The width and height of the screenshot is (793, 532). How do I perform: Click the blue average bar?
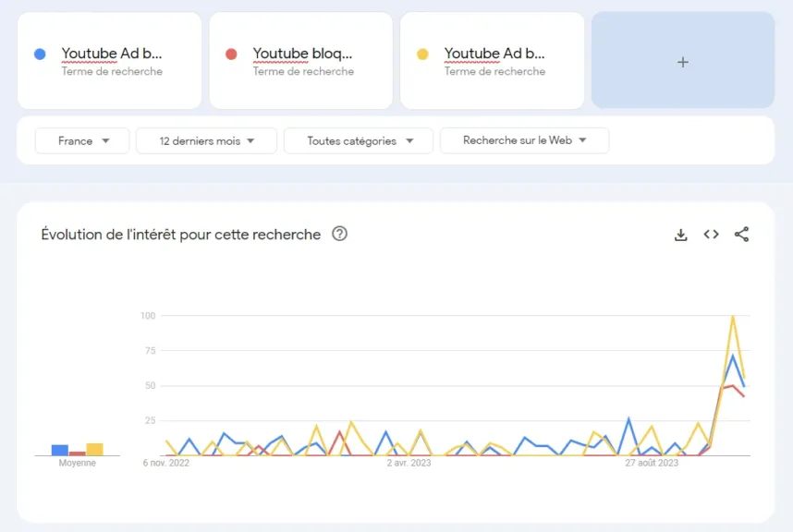point(60,450)
